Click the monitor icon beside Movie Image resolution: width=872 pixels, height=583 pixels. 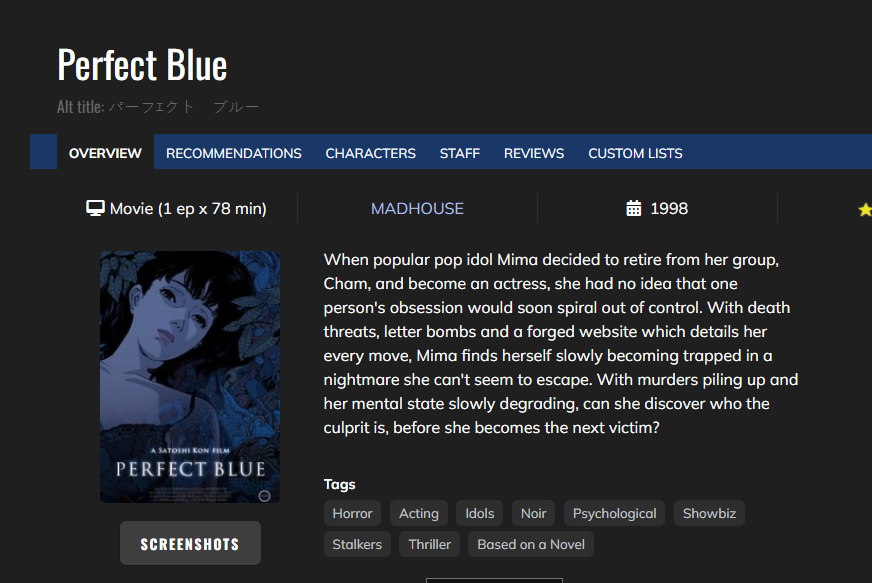click(95, 208)
